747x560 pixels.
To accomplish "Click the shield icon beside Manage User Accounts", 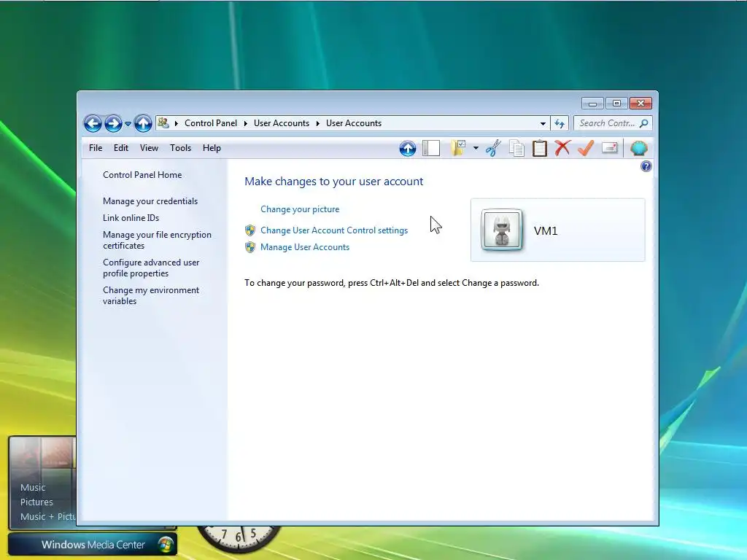I will 250,247.
